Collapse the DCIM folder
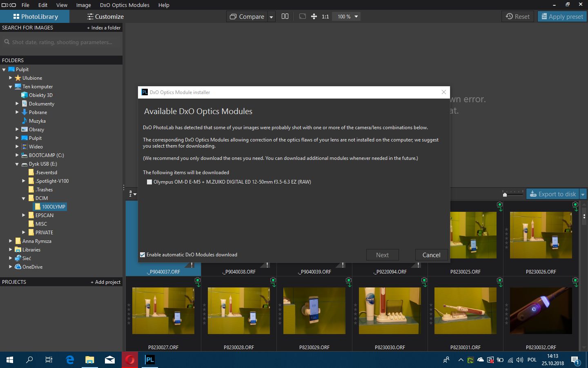The image size is (588, 368). pyautogui.click(x=24, y=198)
